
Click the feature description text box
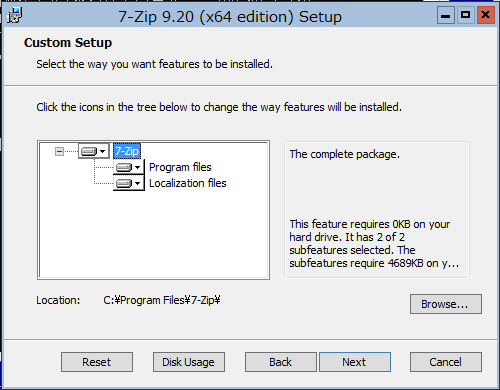pyautogui.click(x=377, y=210)
